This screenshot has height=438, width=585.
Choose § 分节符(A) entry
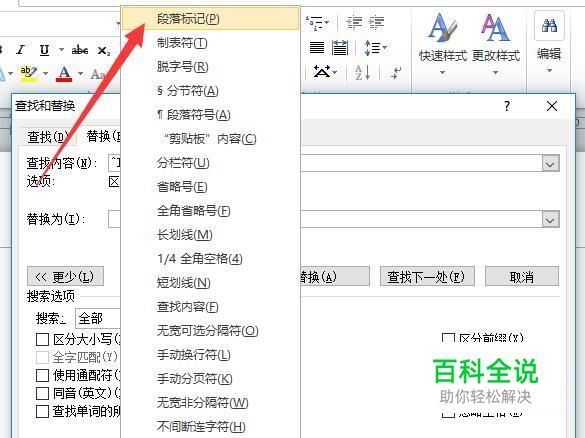[211, 91]
